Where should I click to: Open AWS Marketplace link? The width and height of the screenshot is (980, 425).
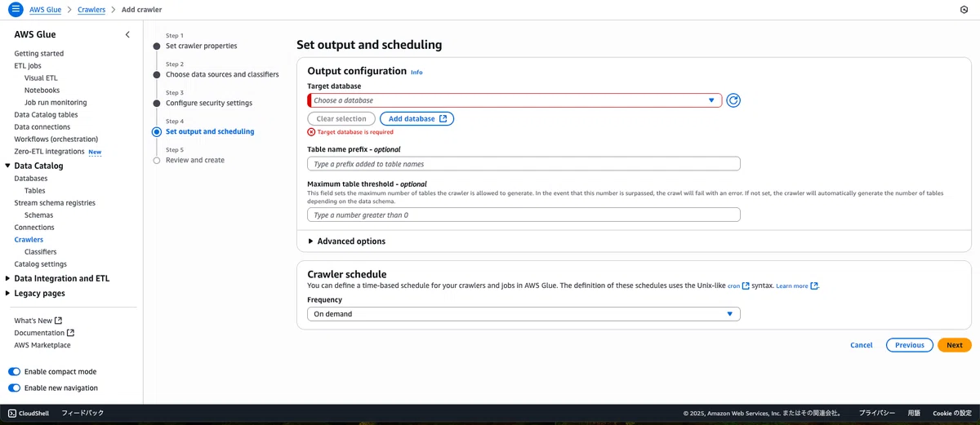coord(42,345)
